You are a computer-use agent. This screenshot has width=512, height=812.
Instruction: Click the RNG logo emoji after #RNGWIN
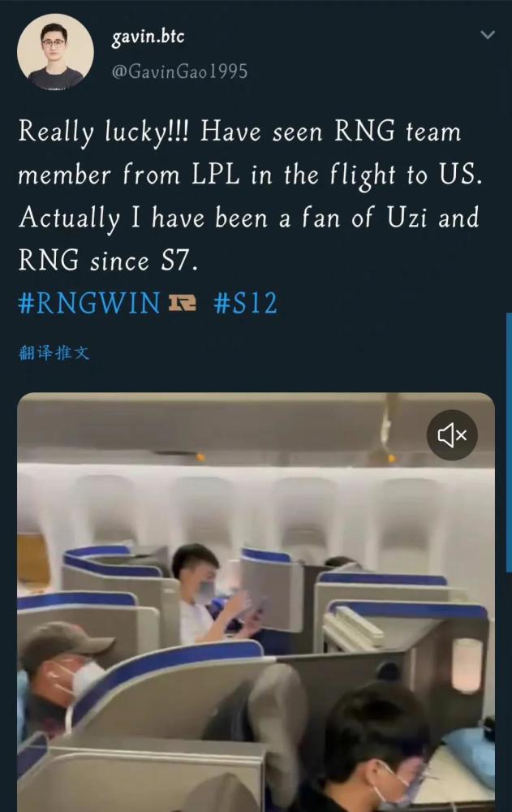[183, 303]
